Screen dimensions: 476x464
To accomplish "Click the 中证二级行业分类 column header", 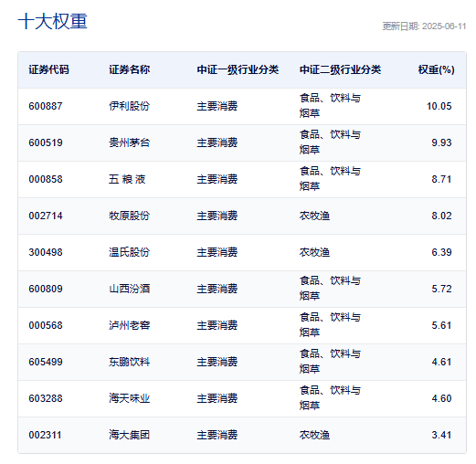I will point(340,69).
